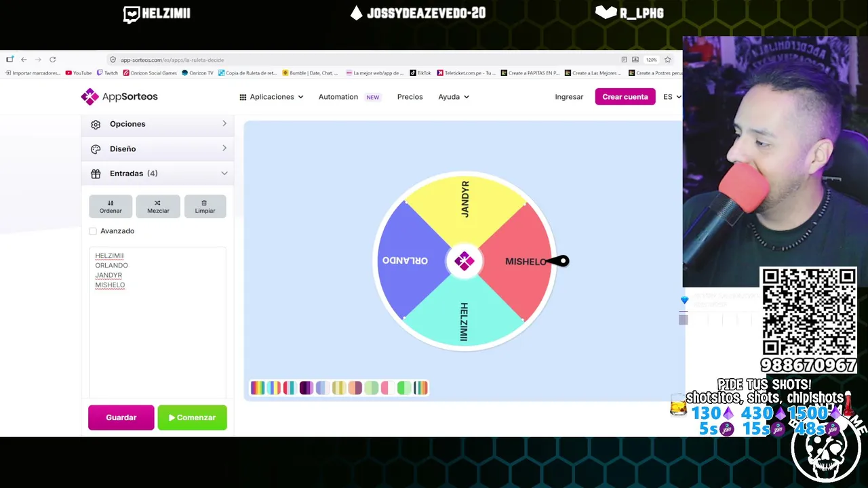The height and width of the screenshot is (488, 868).
Task: Sort entries with the Ordenar button
Action: coord(111,207)
